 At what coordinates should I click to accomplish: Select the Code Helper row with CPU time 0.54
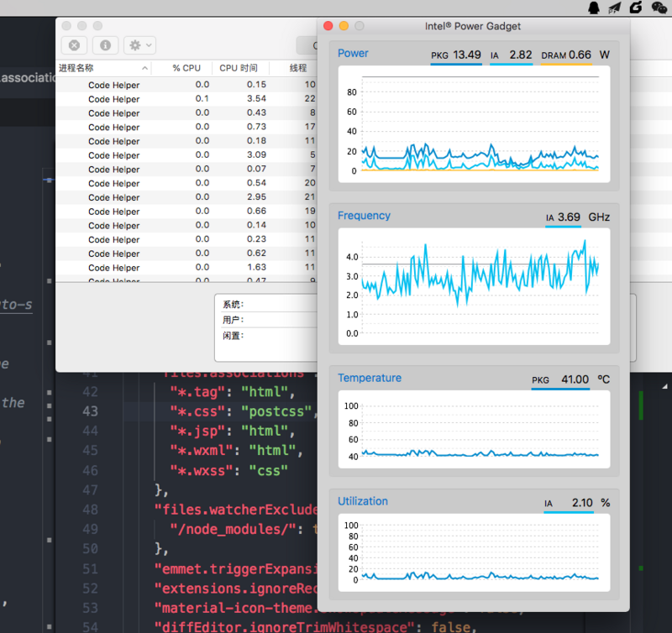186,183
